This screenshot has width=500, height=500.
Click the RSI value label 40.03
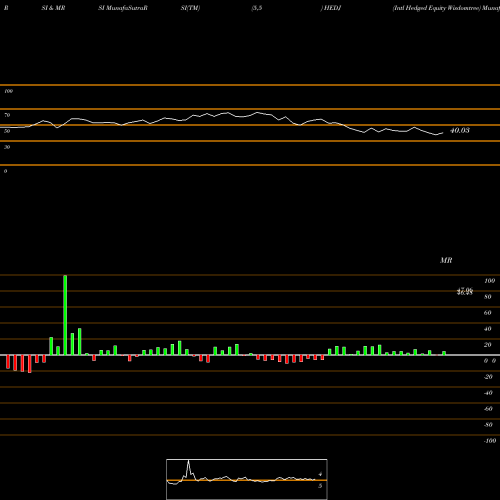(460, 130)
